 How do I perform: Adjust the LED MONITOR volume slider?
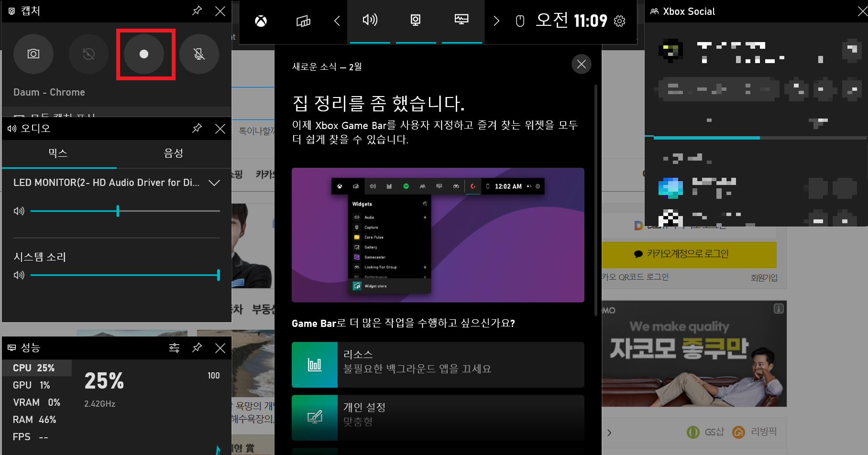125,211
